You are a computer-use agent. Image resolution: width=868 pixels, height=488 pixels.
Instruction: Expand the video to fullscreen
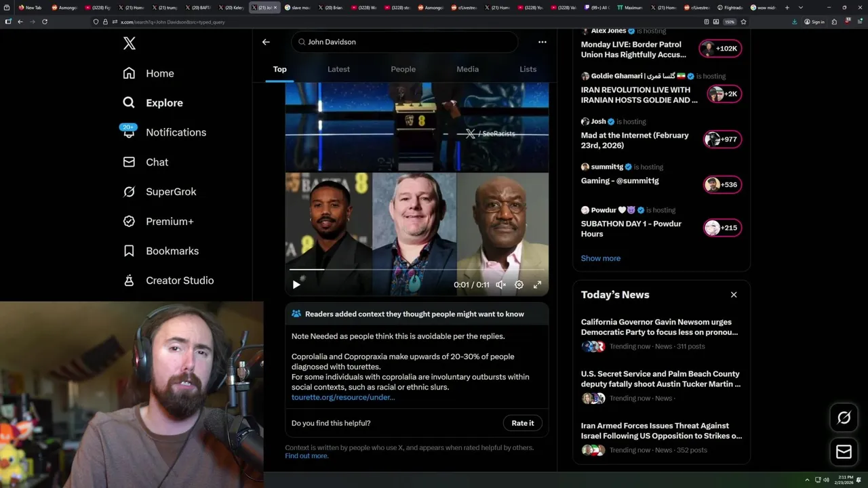(x=537, y=285)
